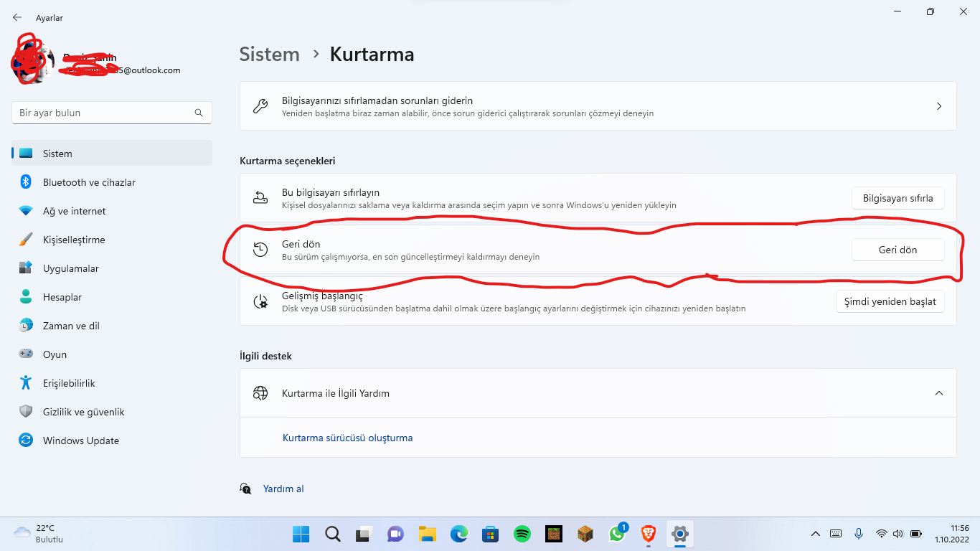Image resolution: width=980 pixels, height=551 pixels.
Task: Click the globe icon beside Kurtarma ile İlgili Yardım
Action: tap(260, 393)
